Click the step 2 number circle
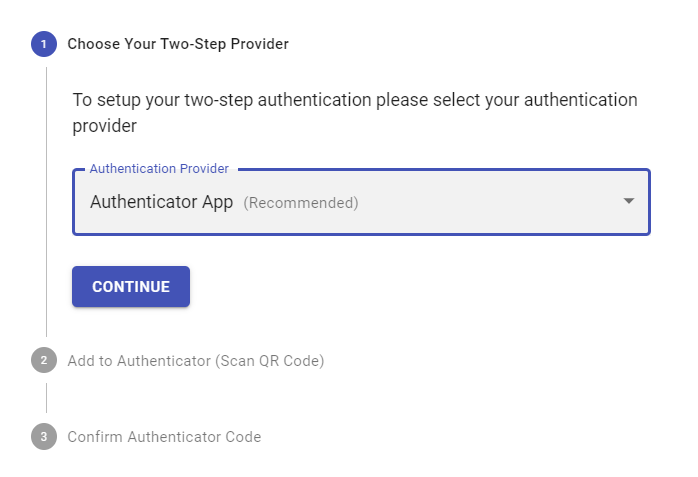This screenshot has width=698, height=477. (x=44, y=361)
